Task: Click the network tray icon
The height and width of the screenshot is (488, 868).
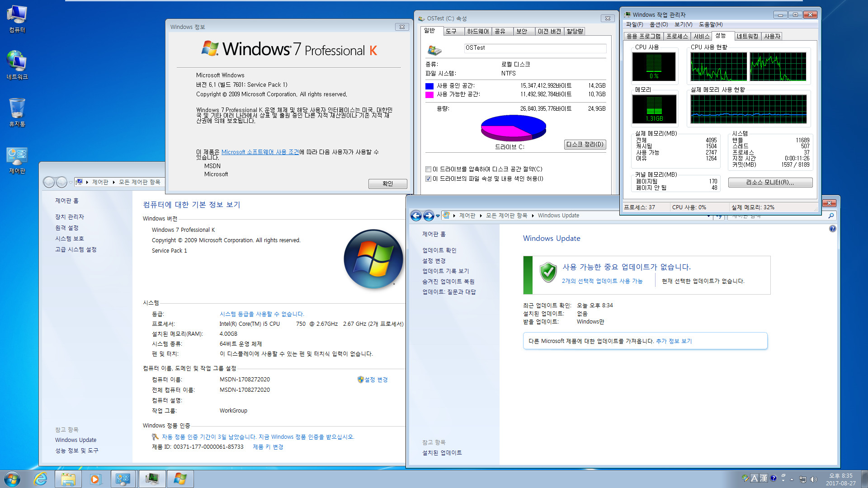Action: pos(803,479)
